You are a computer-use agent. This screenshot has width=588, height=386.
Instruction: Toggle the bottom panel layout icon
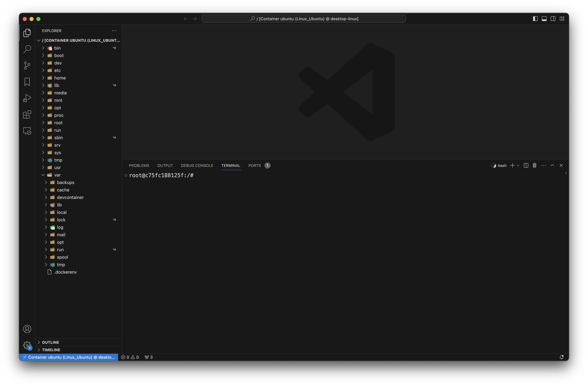pos(544,19)
